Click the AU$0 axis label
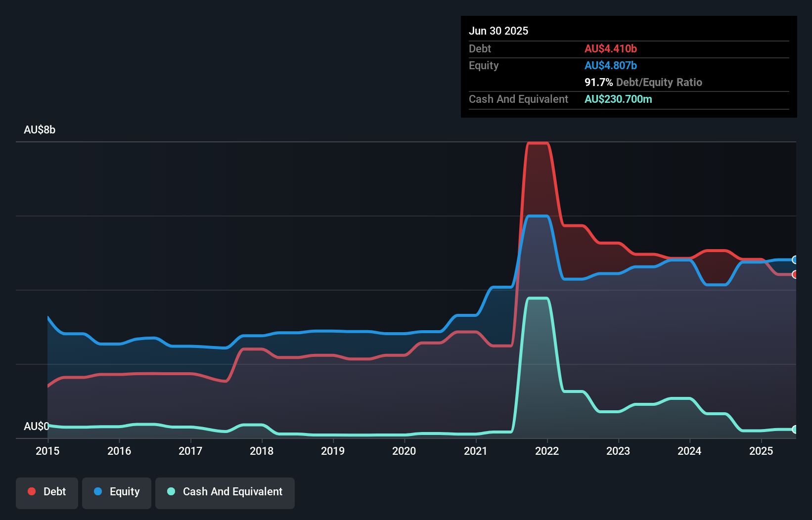This screenshot has height=520, width=812. point(37,426)
